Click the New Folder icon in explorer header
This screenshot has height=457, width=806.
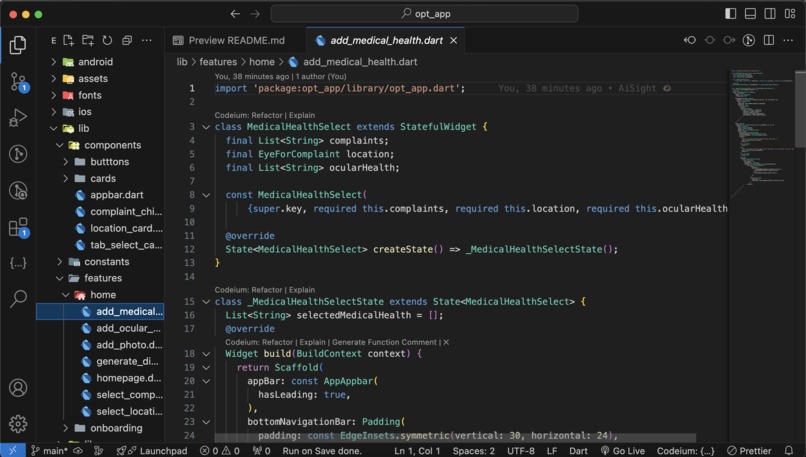[x=88, y=41]
